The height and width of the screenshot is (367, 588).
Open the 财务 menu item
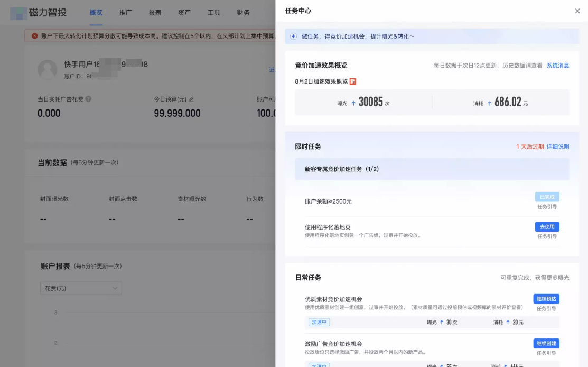click(x=243, y=12)
